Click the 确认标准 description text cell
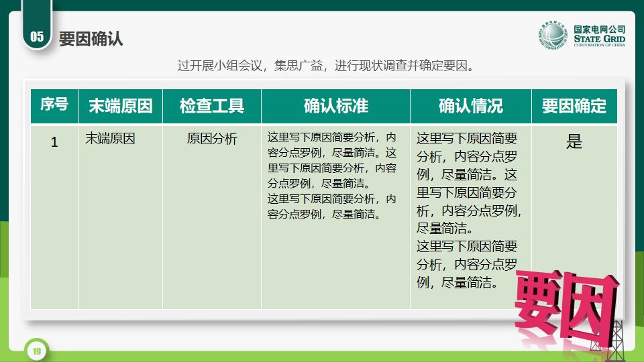The width and height of the screenshot is (644, 362). (335, 217)
